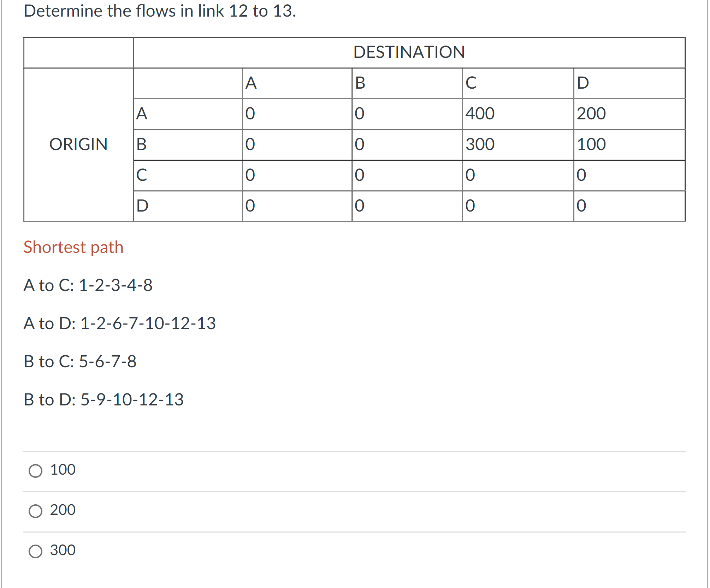Click the B to D path line
Viewport: 710px width, 588px height.
coord(103,399)
